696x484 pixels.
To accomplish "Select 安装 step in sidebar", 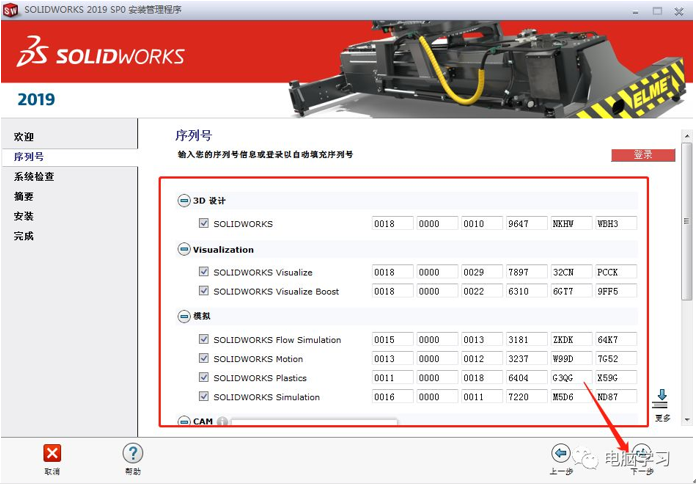I will click(x=24, y=216).
